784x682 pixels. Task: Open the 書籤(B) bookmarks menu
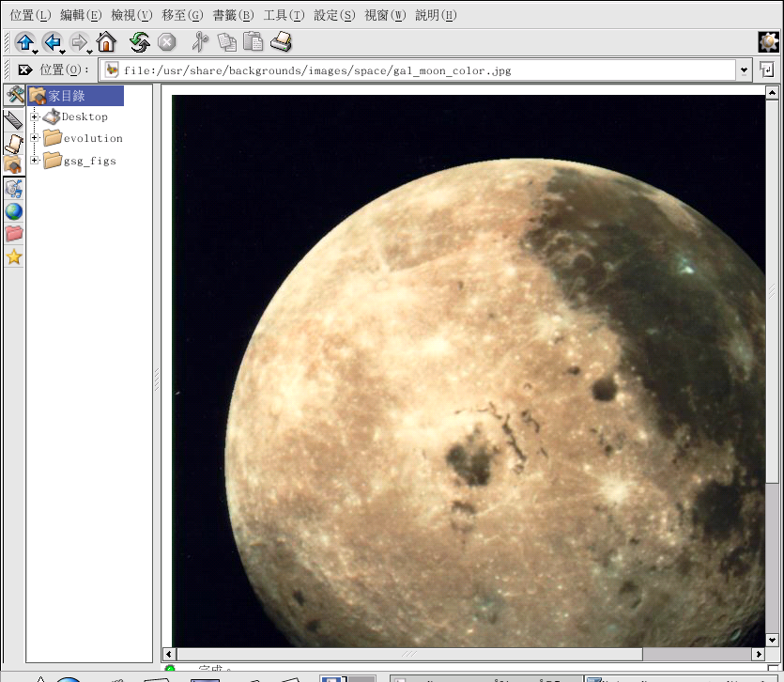click(x=233, y=15)
